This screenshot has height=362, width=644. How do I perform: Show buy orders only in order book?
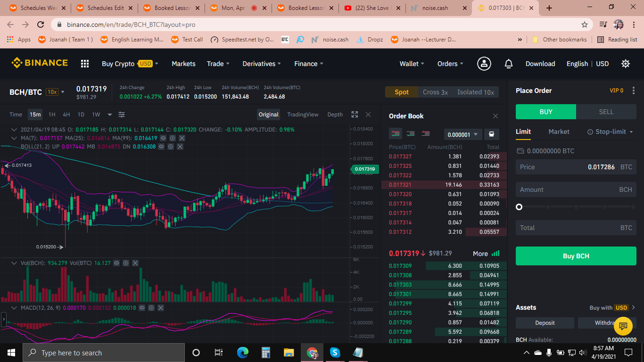click(x=411, y=134)
